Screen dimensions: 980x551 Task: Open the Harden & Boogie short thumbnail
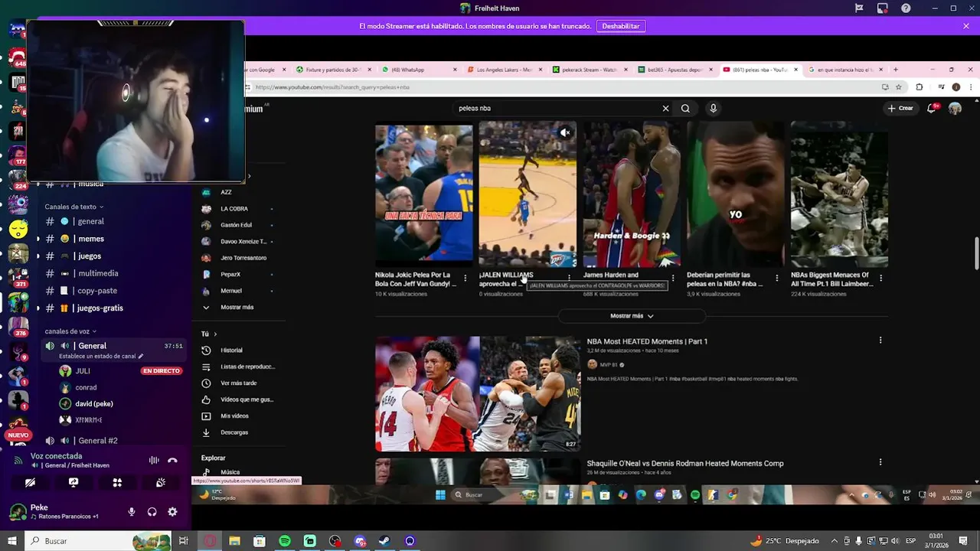(x=632, y=194)
